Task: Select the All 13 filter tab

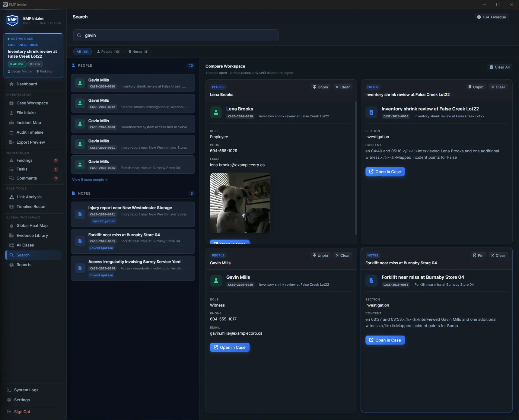Action: click(x=82, y=52)
